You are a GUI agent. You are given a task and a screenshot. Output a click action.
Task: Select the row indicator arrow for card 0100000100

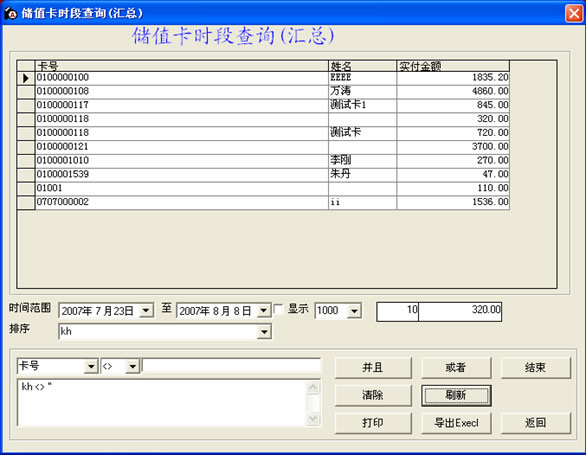tap(26, 78)
